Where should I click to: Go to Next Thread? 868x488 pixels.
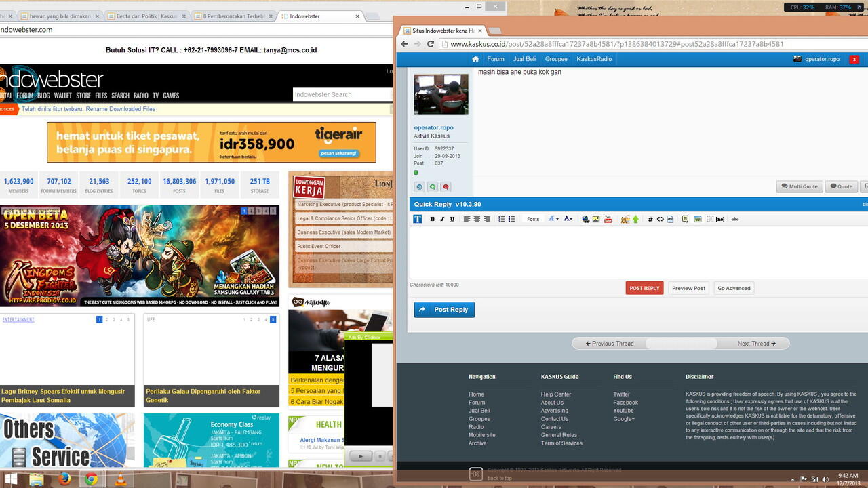coord(756,344)
